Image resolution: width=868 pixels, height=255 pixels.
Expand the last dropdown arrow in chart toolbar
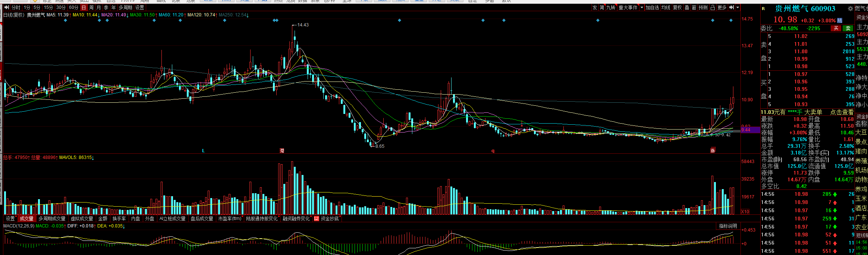click(x=738, y=7)
